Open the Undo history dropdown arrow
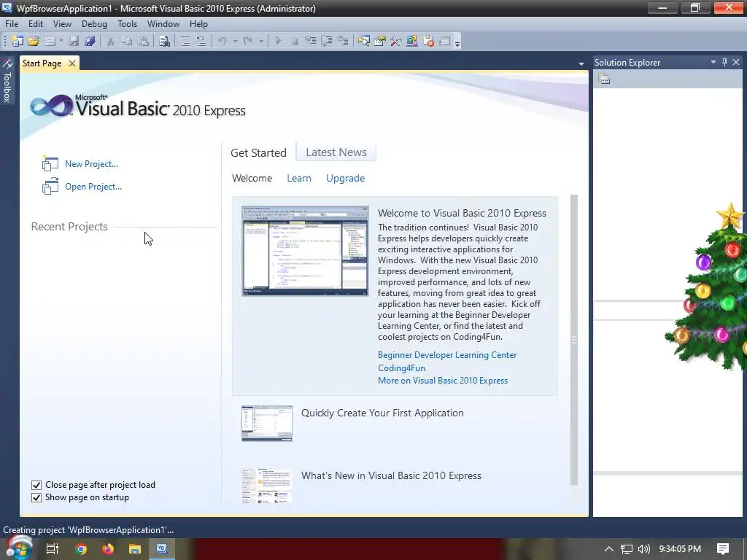The width and height of the screenshot is (747, 560). pyautogui.click(x=236, y=41)
